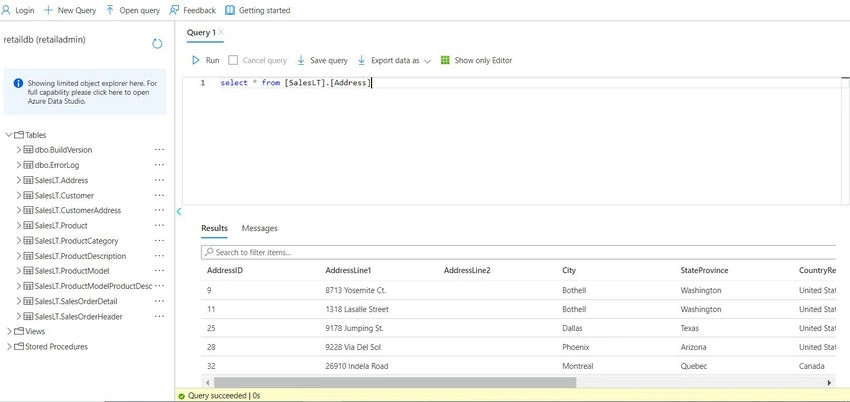Expand the SalesLT.Customer table node
The image size is (850, 402).
19,195
